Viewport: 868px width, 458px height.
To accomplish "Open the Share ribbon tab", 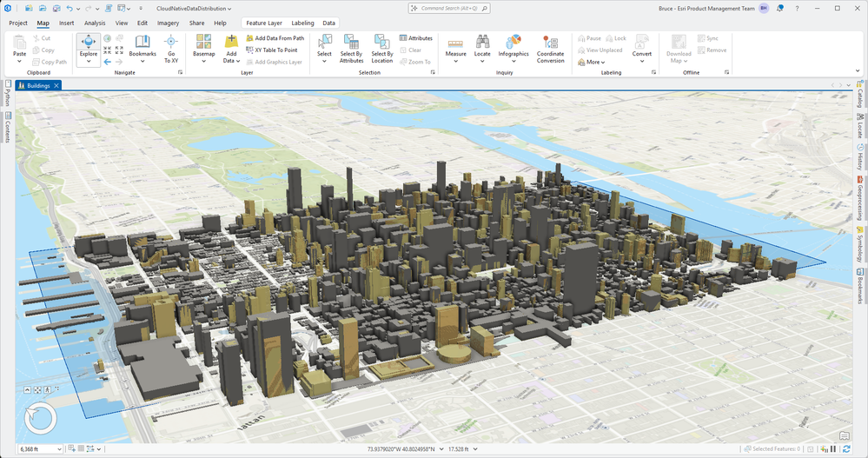I will tap(196, 23).
